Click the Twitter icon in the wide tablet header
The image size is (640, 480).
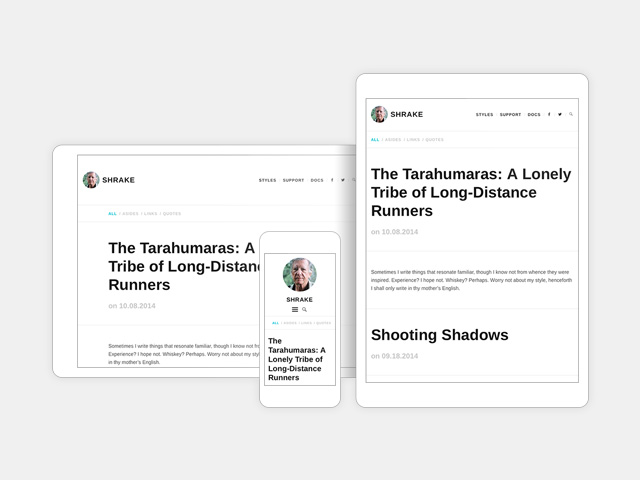click(343, 181)
